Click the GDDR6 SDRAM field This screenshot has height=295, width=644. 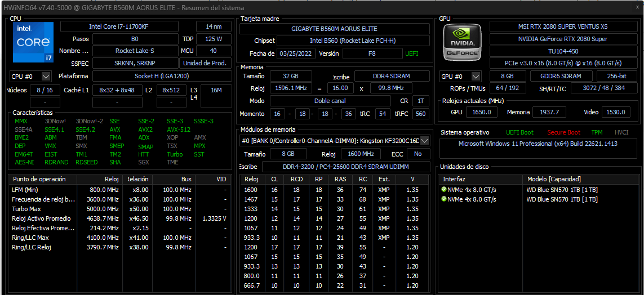tap(561, 77)
